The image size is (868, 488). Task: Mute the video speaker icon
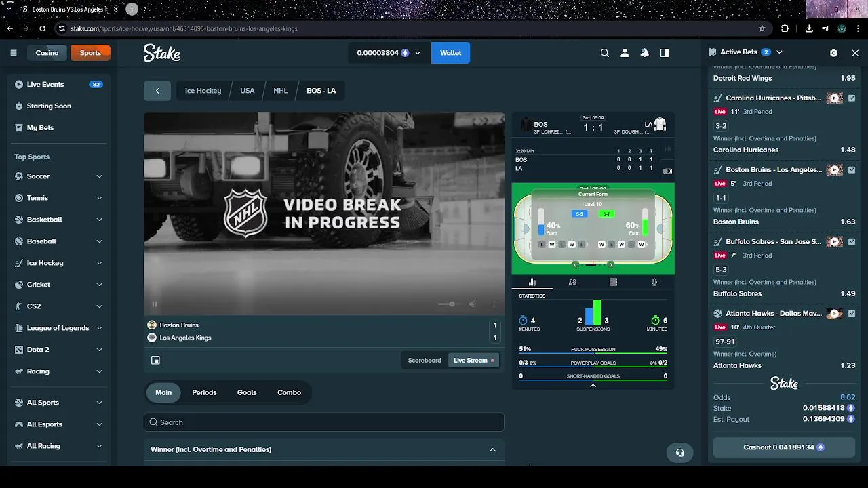473,304
